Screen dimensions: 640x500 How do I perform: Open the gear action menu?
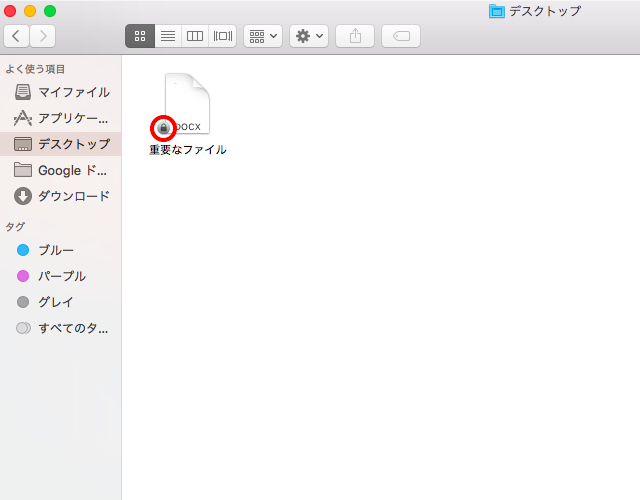click(309, 36)
